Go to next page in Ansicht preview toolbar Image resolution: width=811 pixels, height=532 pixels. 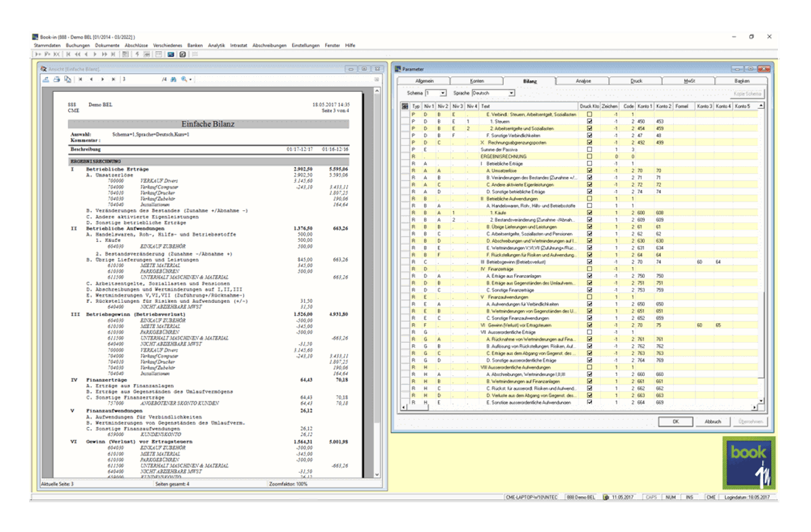(x=103, y=79)
